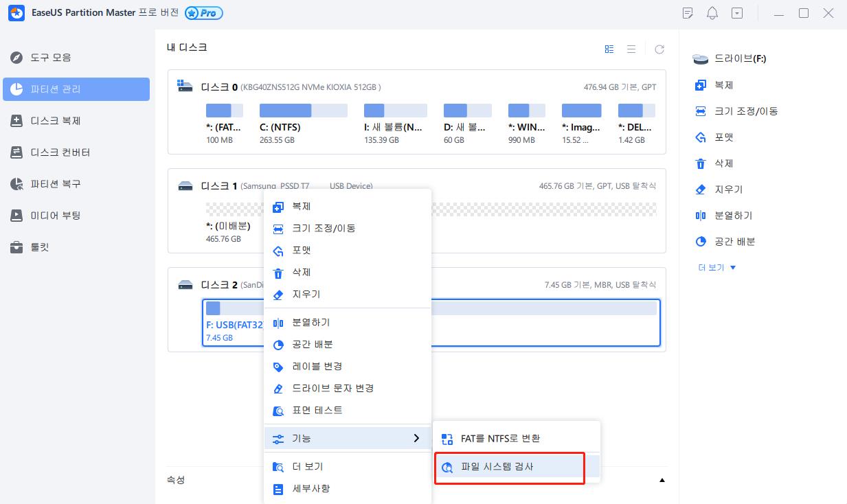Click 공간 배분 in the right panel
The image size is (847, 504).
click(725, 242)
